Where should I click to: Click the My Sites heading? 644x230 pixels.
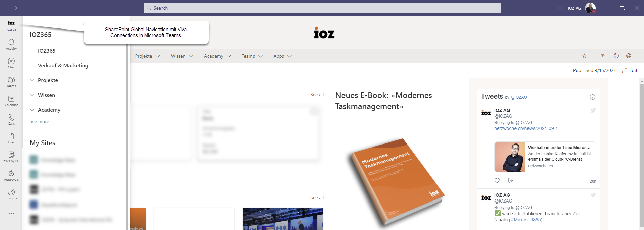[42, 143]
